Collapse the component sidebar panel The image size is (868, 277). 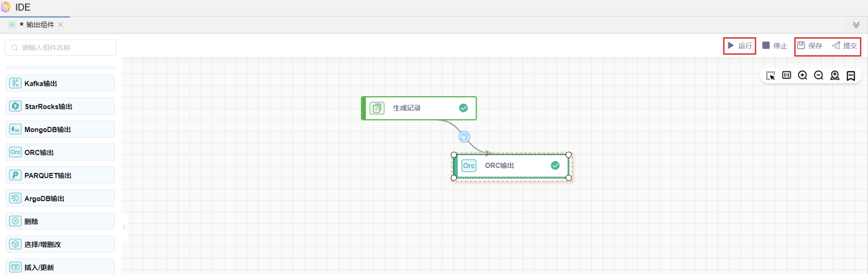click(124, 227)
